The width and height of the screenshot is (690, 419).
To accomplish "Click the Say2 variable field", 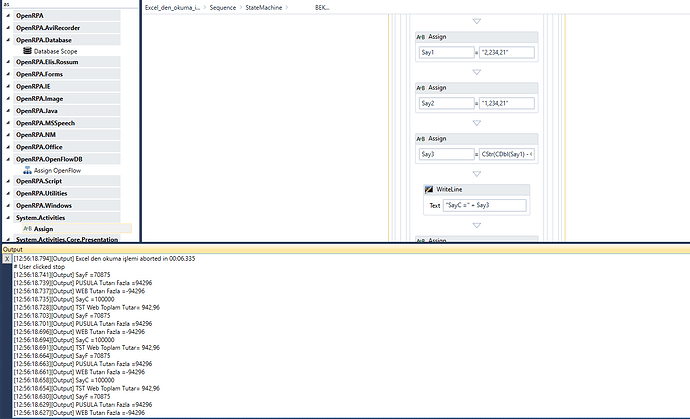I will (x=446, y=103).
